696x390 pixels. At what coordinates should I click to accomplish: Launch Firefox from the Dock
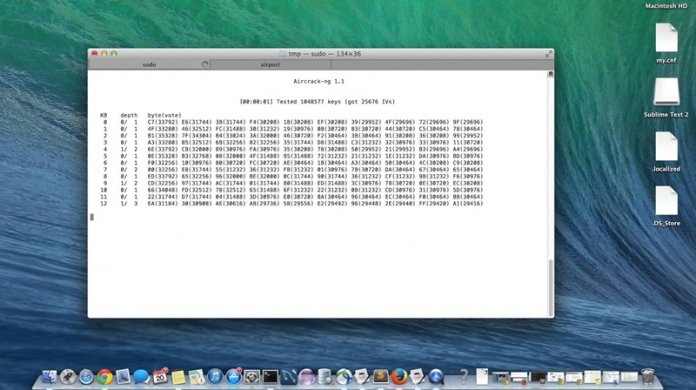pos(399,377)
